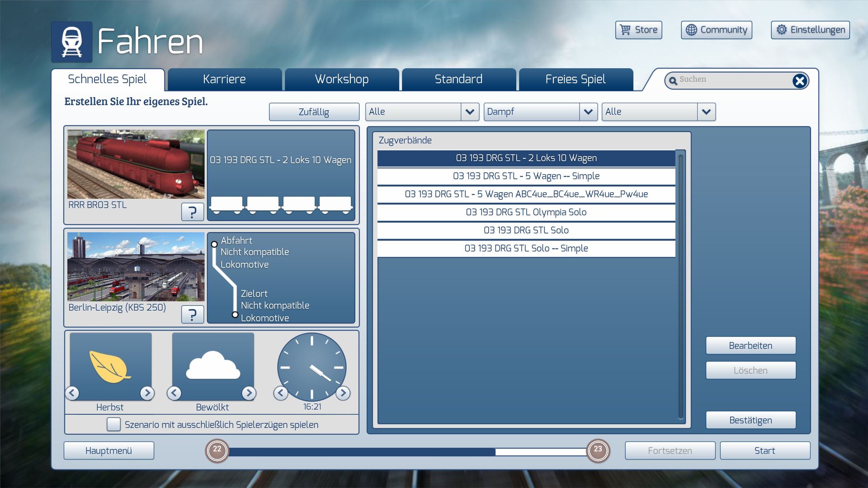Open the Freies Spiel tab
868x488 pixels.
pyautogui.click(x=575, y=80)
